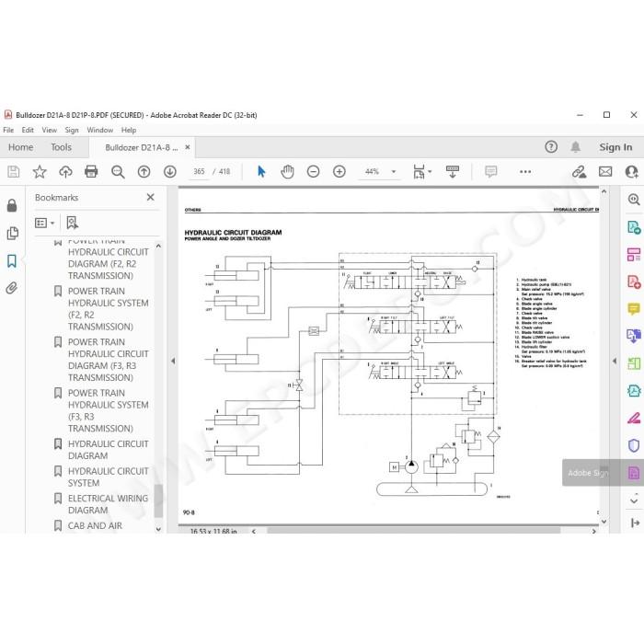Zoom in with plus button
Image resolution: width=644 pixels, height=644 pixels.
339,171
